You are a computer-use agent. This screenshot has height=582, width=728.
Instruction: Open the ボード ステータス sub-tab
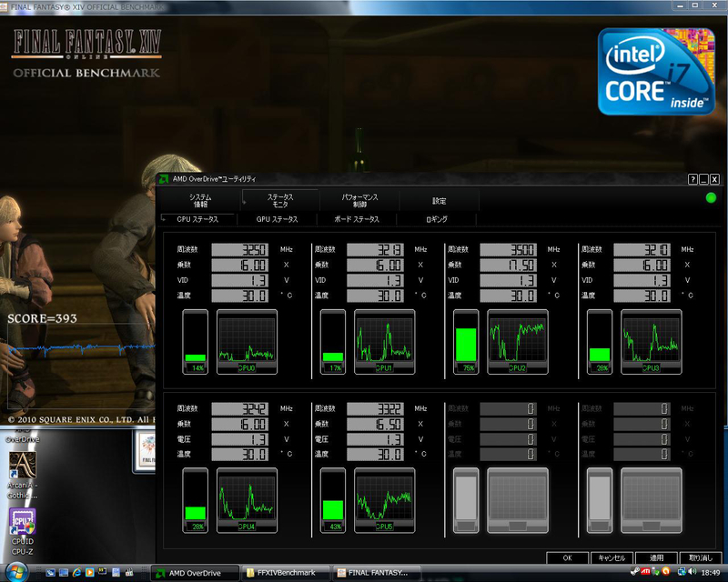tap(357, 219)
